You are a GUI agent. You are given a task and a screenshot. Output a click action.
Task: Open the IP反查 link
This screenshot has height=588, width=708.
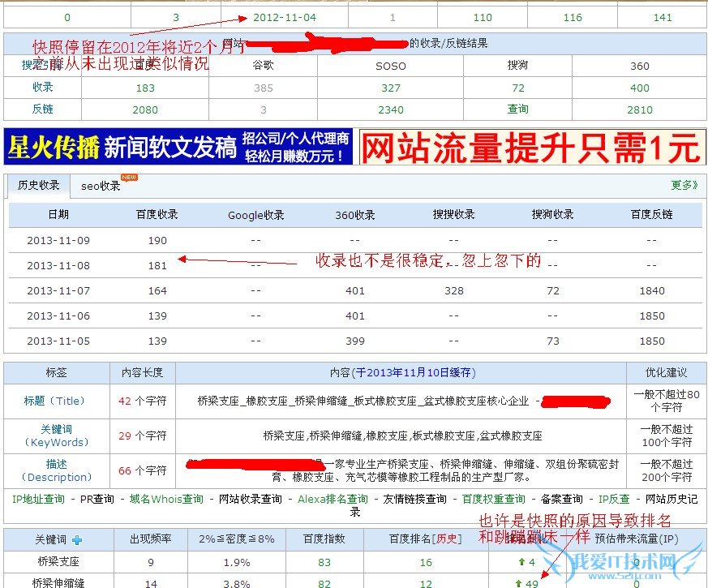click(613, 500)
